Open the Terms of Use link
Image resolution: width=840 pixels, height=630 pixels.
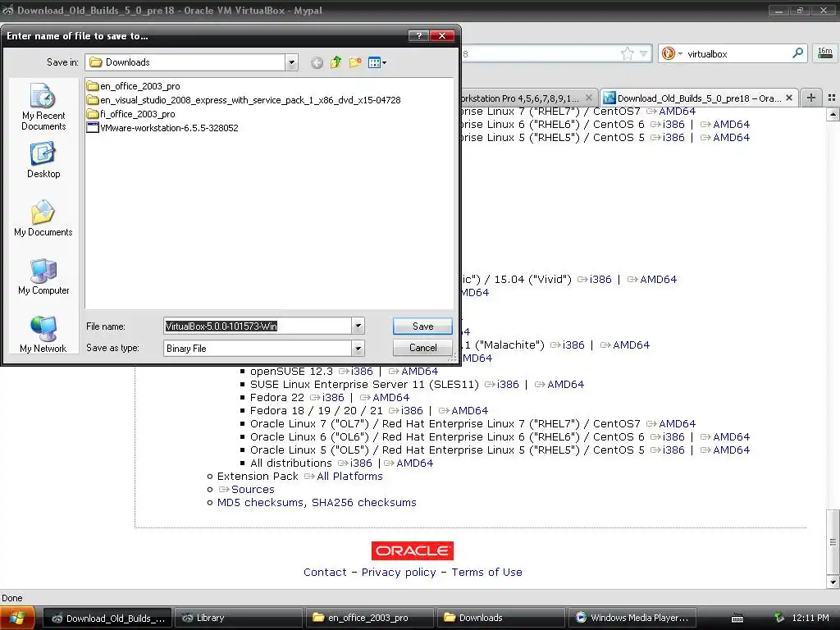click(x=486, y=572)
